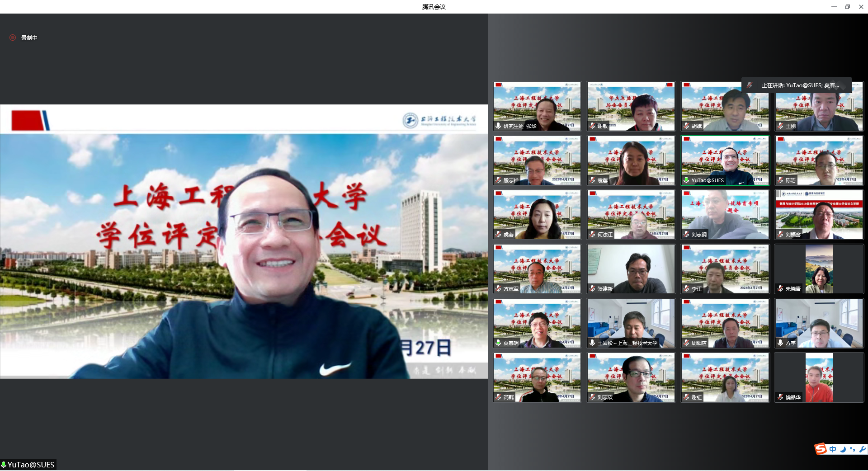Click the muted mic icon beside 谢敏
This screenshot has height=471, width=868.
click(x=592, y=126)
